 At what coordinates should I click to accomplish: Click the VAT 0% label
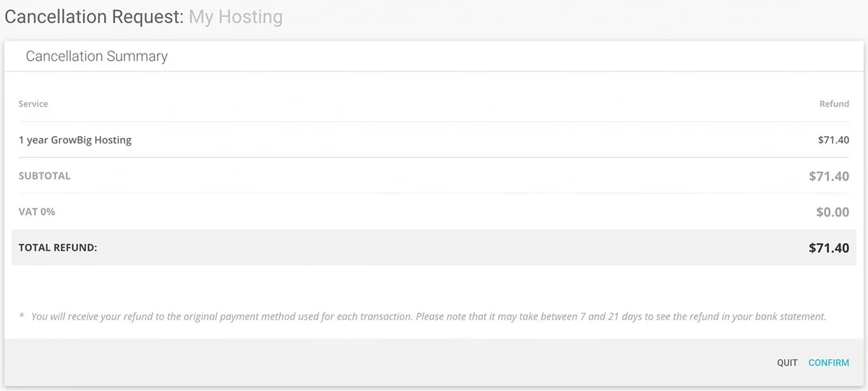coord(37,212)
